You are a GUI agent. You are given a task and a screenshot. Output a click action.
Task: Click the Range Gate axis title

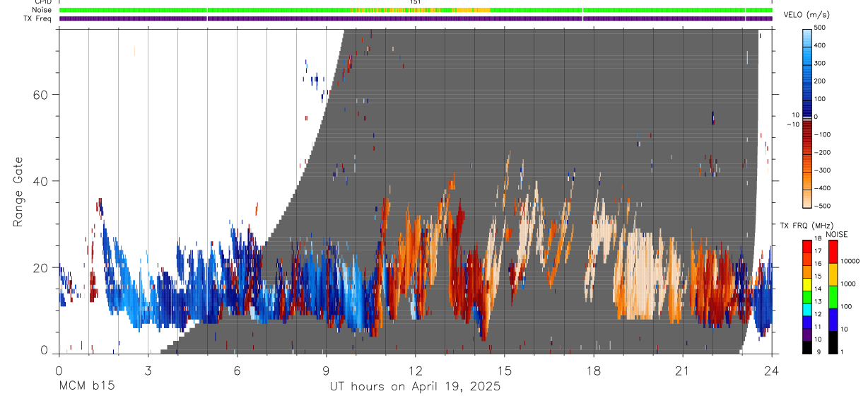click(18, 192)
